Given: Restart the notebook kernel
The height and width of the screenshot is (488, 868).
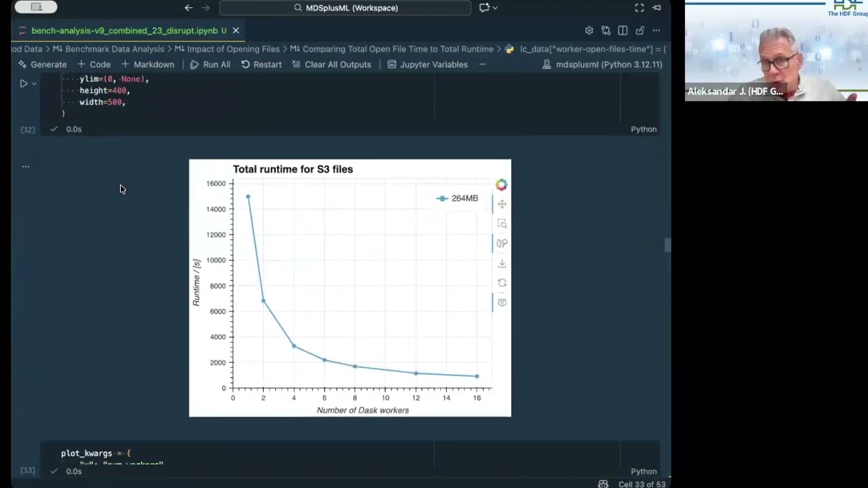Looking at the screenshot, I should 261,64.
